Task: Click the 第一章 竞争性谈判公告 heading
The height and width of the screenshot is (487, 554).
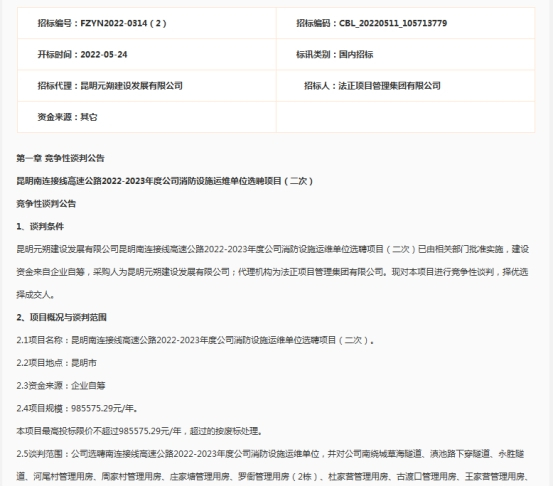Action: tap(60, 158)
